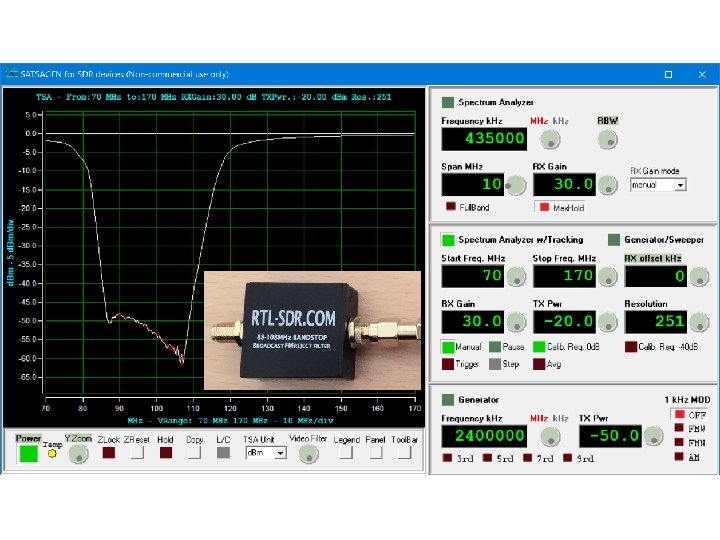The image size is (720, 540).
Task: Toggle the green Power button
Action: point(28,454)
